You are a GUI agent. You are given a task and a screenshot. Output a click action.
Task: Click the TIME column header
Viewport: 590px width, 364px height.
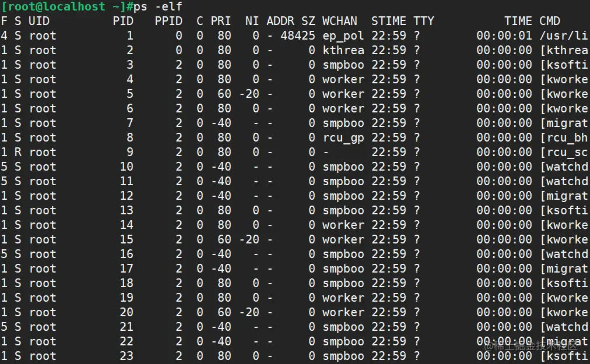tap(518, 21)
